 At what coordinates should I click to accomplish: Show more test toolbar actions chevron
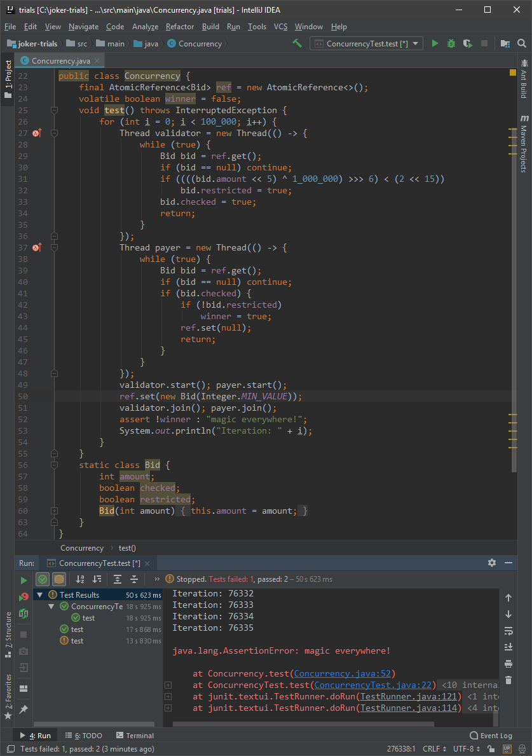(157, 579)
